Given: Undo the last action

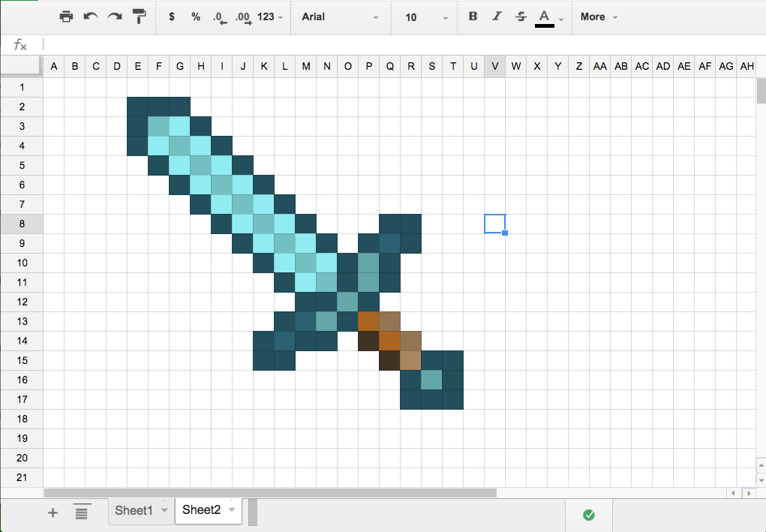Looking at the screenshot, I should 90,17.
